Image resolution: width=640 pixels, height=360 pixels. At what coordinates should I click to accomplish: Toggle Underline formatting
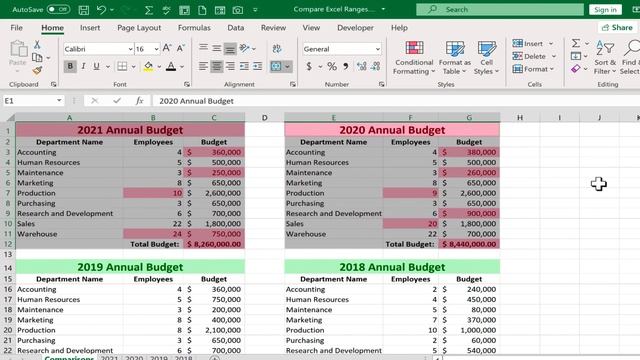pos(96,66)
